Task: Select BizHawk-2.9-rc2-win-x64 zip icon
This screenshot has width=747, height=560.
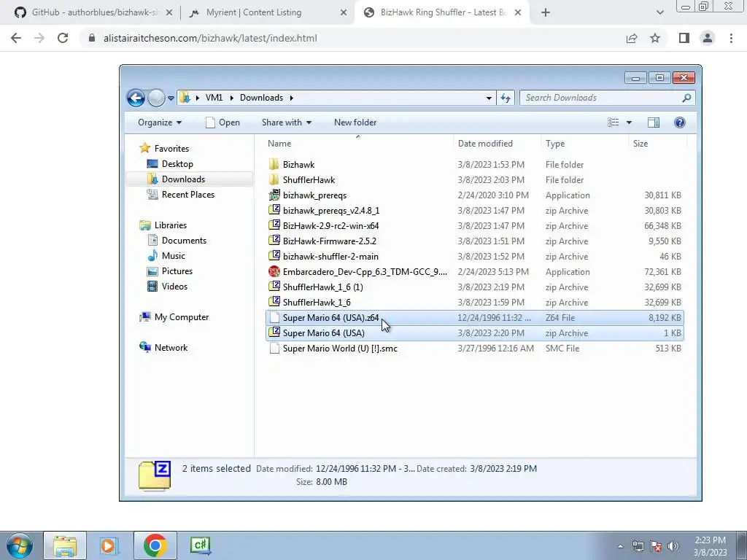Action: (274, 225)
